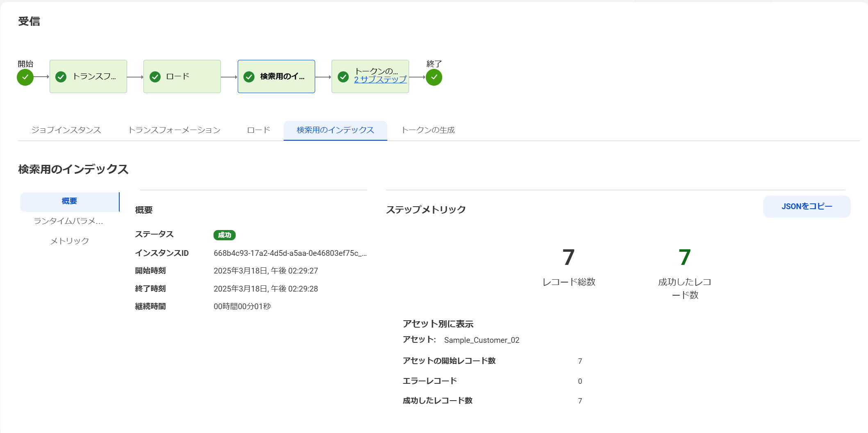The image size is (868, 433).
Task: Click the green 成功 status badge
Action: coord(225,235)
